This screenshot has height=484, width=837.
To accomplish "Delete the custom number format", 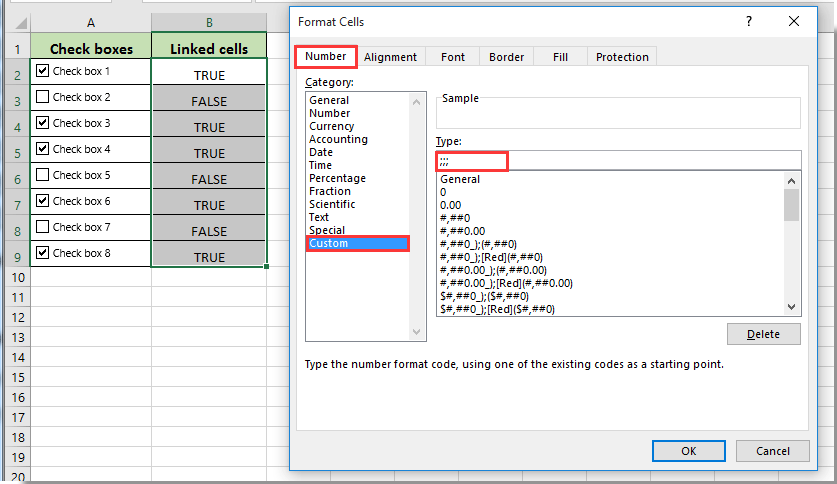I will tap(763, 334).
